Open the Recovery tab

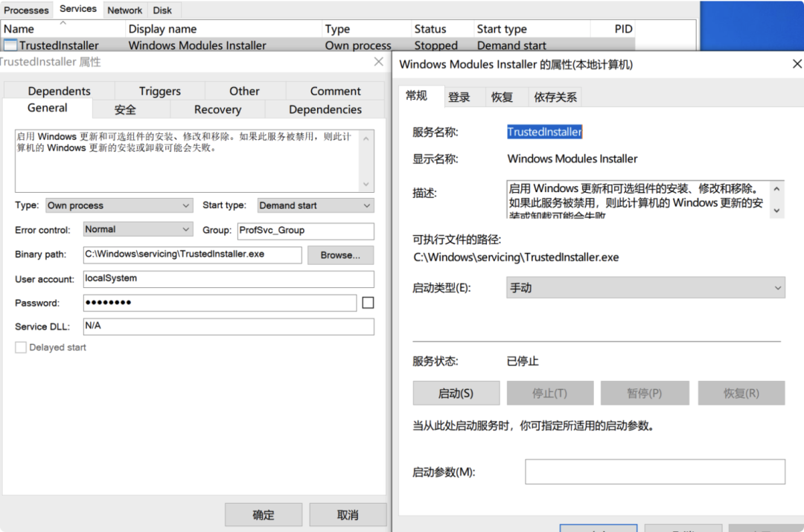pyautogui.click(x=217, y=109)
